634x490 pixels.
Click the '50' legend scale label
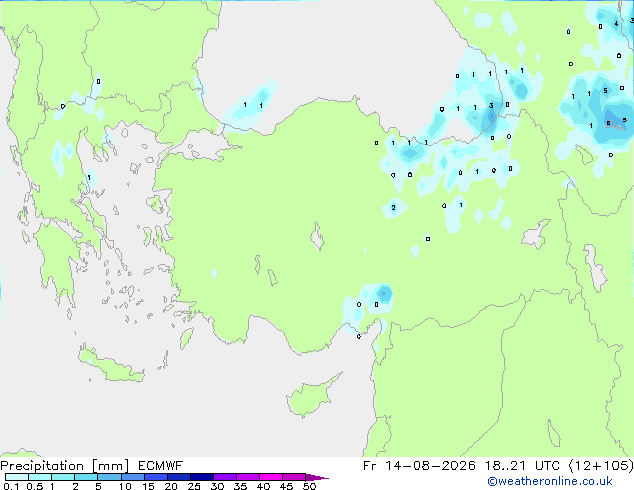pos(310,486)
